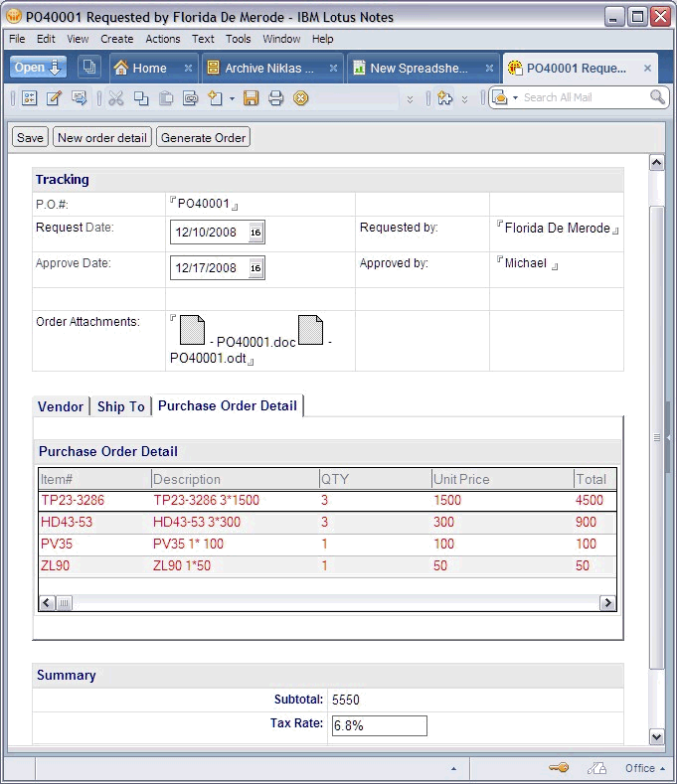Viewport: 677px width, 784px height.
Task: Open the Help menu
Action: point(323,39)
